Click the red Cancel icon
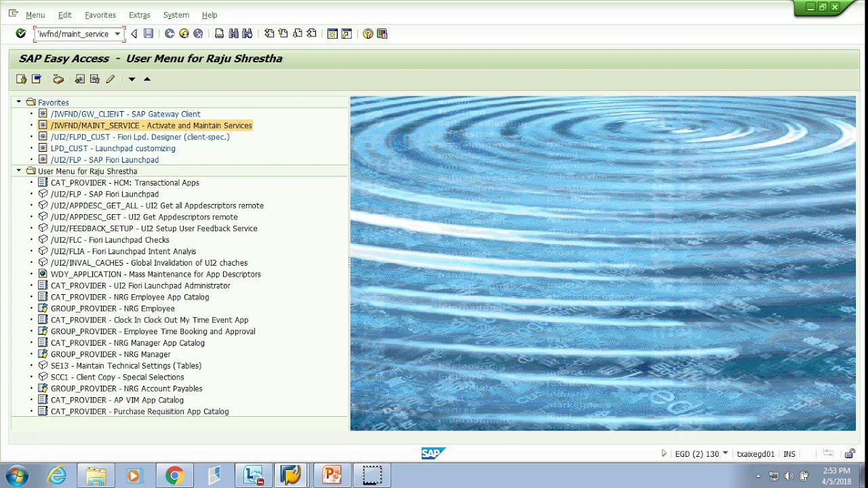This screenshot has height=488, width=868. coord(198,34)
